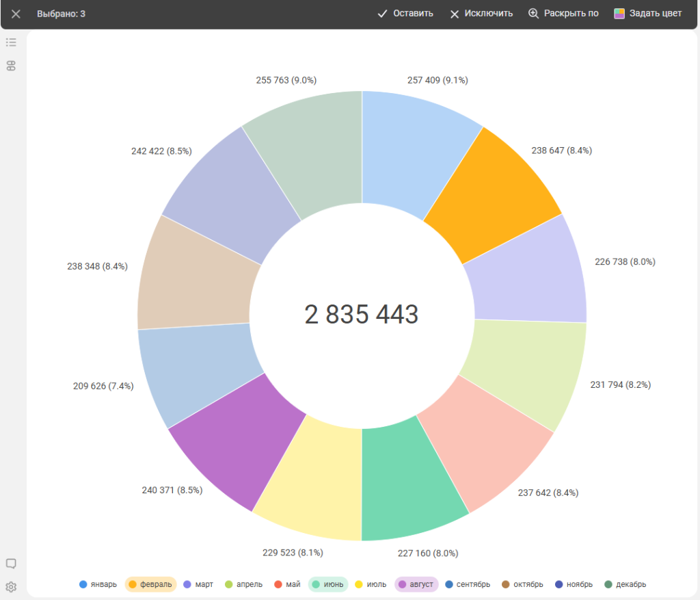Image resolution: width=700 pixels, height=600 pixels.
Task: Click the purple 240 371 donut segment
Action: [x=236, y=445]
